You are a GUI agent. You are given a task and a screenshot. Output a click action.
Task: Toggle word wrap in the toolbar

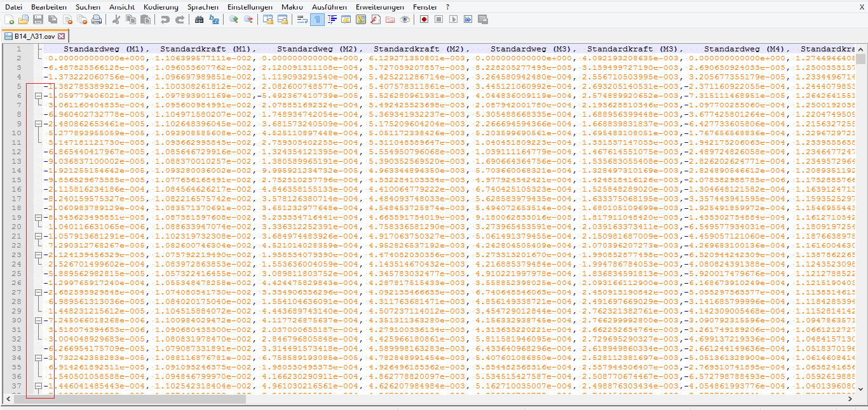point(302,20)
